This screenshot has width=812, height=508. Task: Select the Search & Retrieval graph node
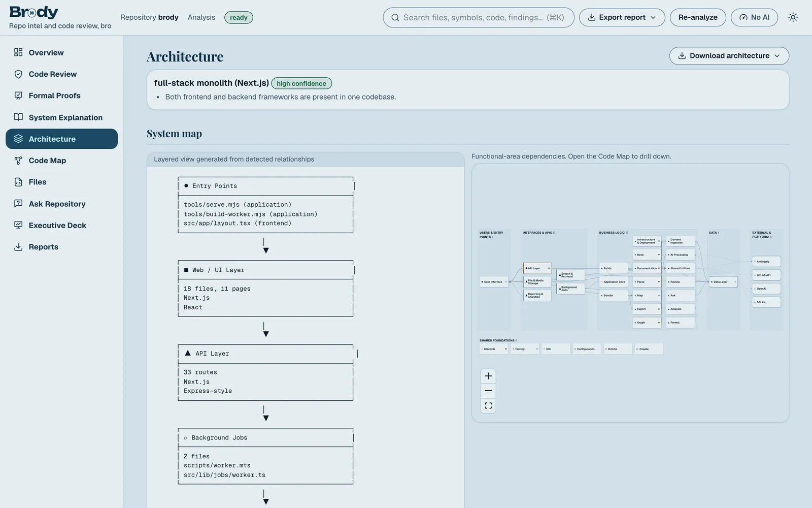point(571,275)
